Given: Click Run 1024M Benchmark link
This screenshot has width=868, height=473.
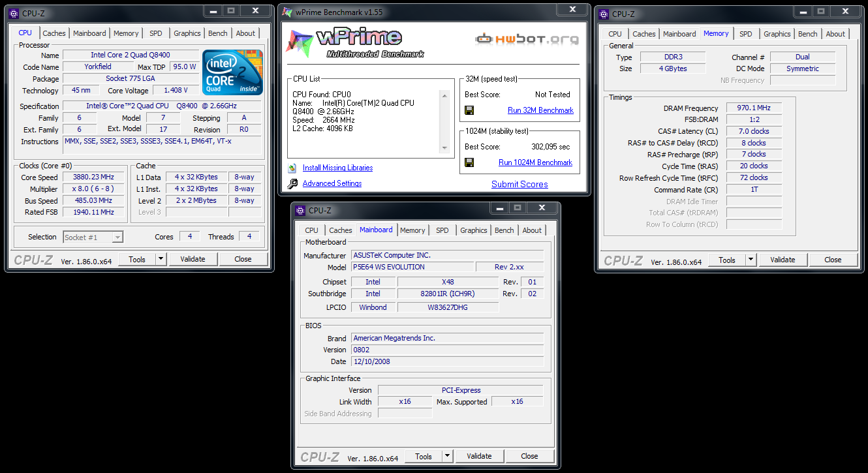Looking at the screenshot, I should [x=535, y=162].
